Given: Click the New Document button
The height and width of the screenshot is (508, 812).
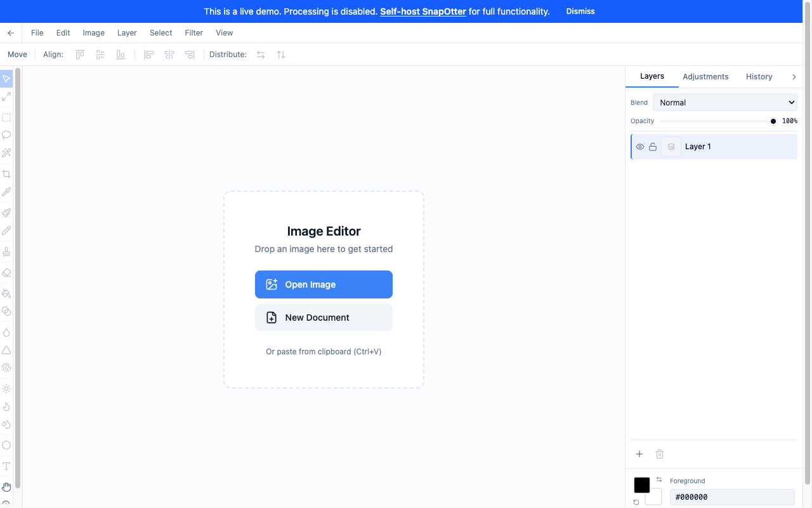Looking at the screenshot, I should (324, 317).
